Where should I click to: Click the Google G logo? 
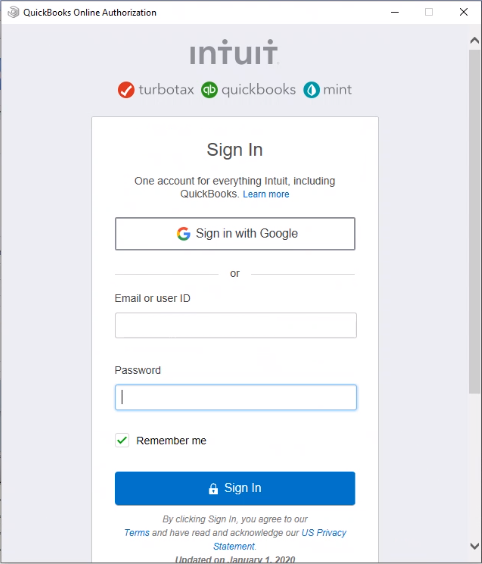tap(183, 234)
